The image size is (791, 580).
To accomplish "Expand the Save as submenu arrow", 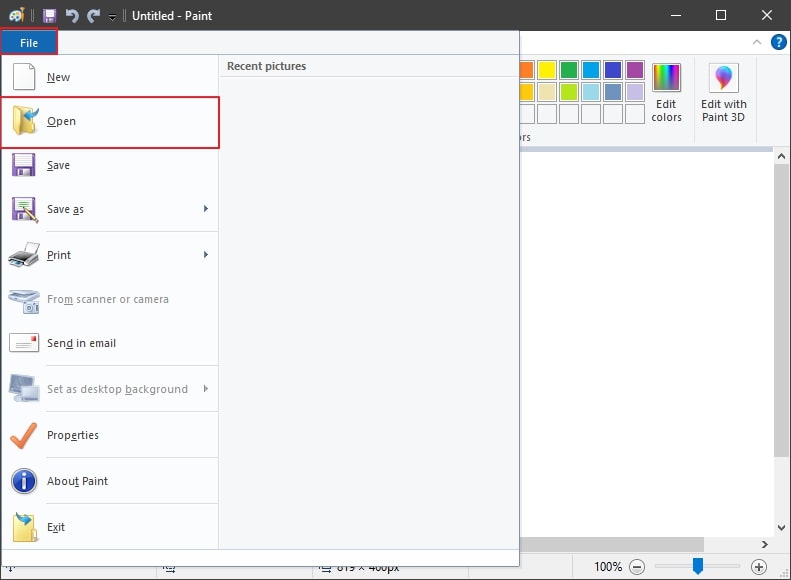I will tap(206, 209).
